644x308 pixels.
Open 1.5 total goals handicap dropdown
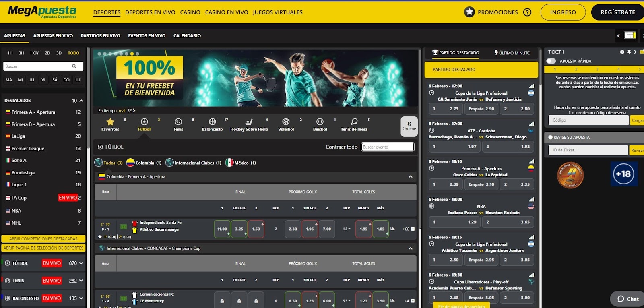pos(347,229)
